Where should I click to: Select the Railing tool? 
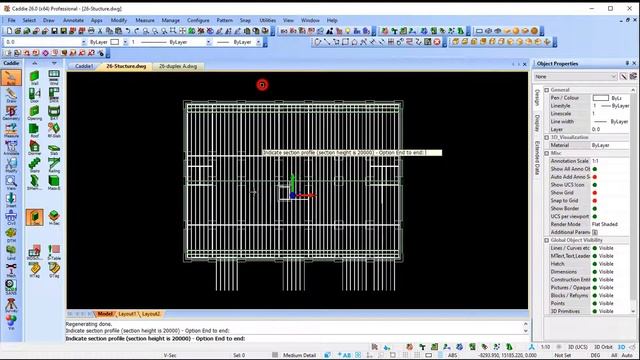(54, 165)
